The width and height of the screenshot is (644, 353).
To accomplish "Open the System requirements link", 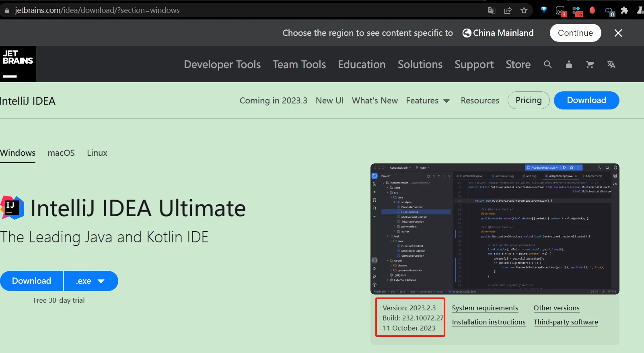I will pyautogui.click(x=485, y=308).
